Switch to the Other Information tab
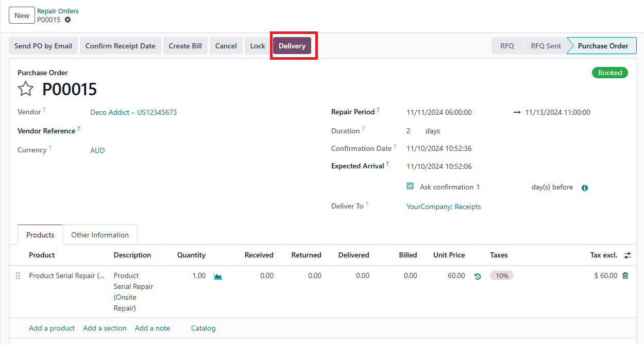Screen dimensions: 644x345 pos(100,235)
